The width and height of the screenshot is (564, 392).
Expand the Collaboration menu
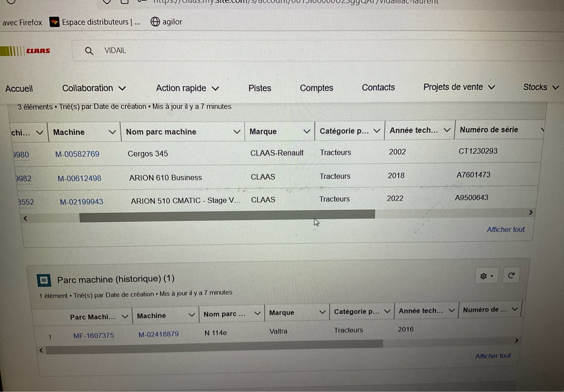coord(94,88)
